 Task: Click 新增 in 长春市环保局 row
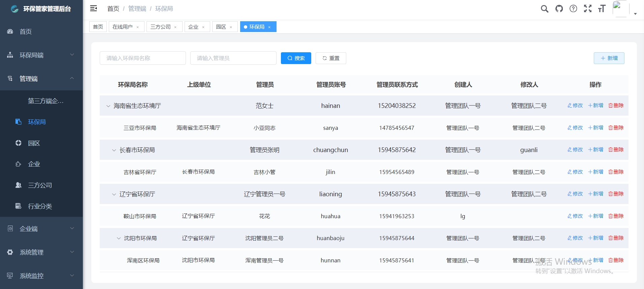595,150
